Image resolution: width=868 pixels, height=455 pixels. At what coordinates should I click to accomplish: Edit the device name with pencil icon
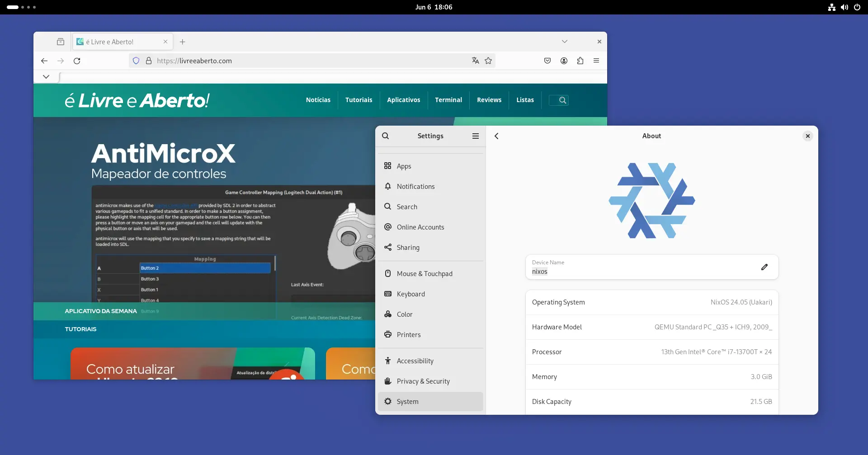click(x=764, y=267)
